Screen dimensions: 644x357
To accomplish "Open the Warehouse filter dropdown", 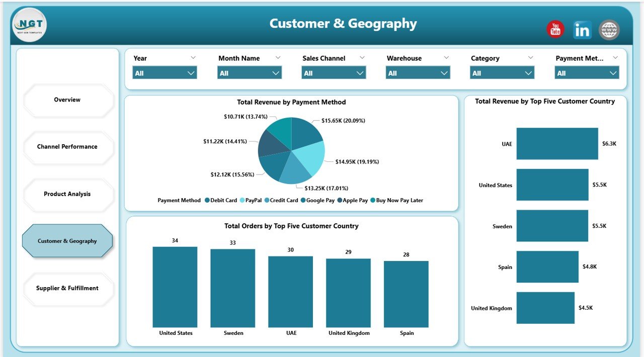I will tap(418, 73).
